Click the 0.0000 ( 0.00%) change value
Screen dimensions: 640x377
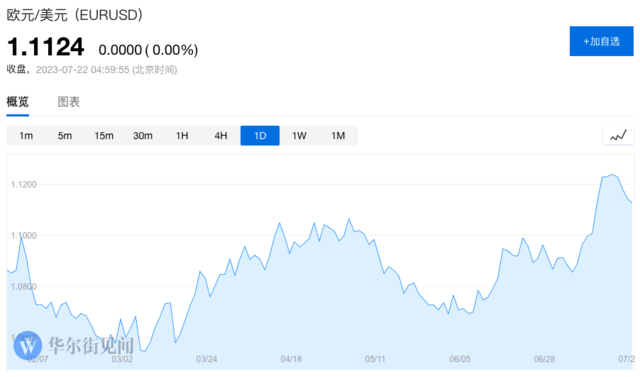tap(148, 50)
